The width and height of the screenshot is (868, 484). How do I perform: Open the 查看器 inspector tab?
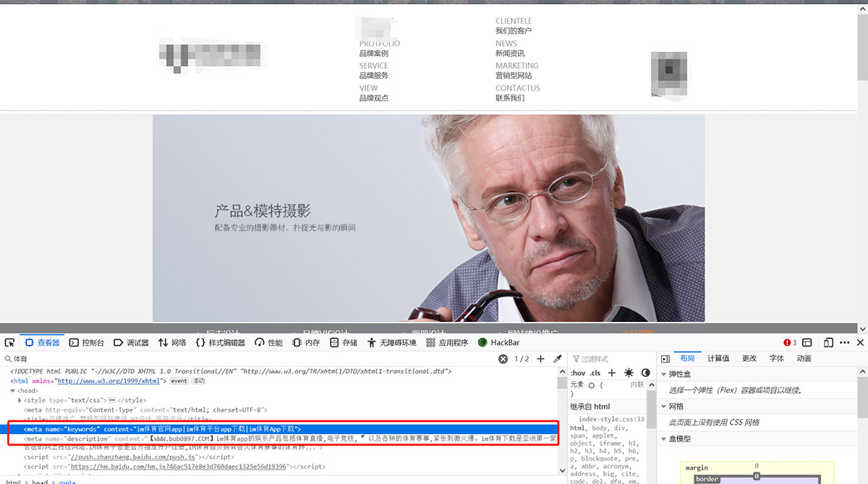42,342
